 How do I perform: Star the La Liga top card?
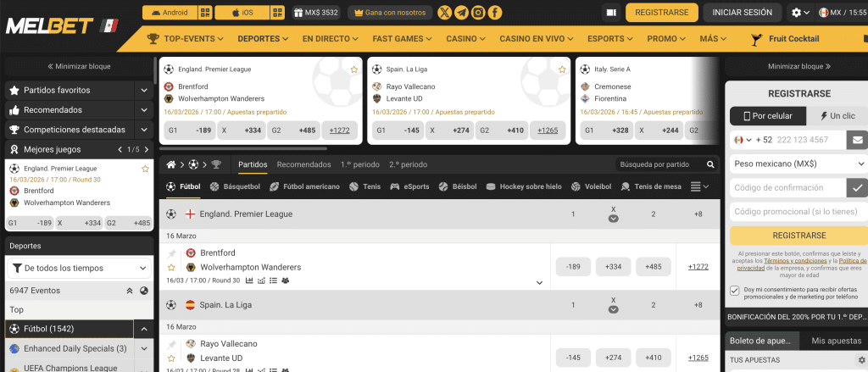pyautogui.click(x=562, y=69)
